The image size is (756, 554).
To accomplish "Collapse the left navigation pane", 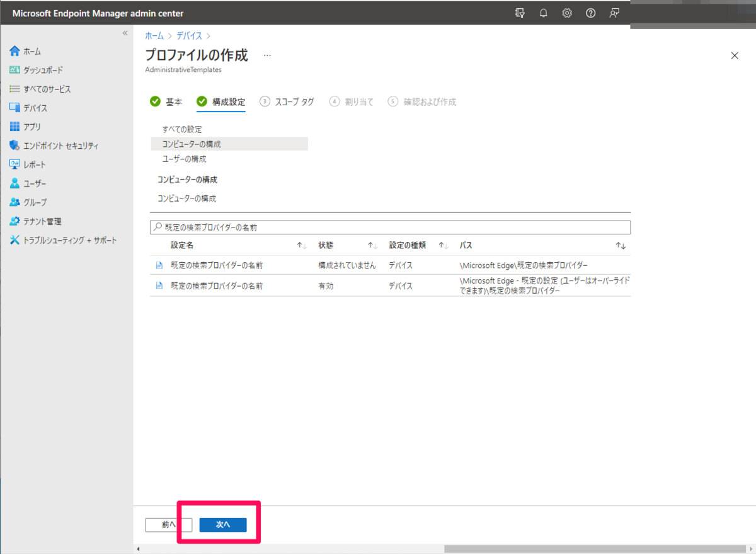I will pyautogui.click(x=124, y=34).
